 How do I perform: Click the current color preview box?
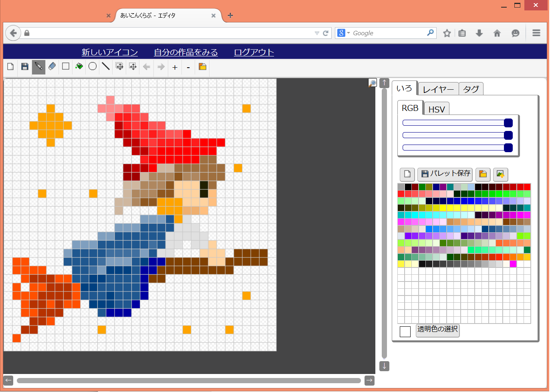[x=405, y=332]
